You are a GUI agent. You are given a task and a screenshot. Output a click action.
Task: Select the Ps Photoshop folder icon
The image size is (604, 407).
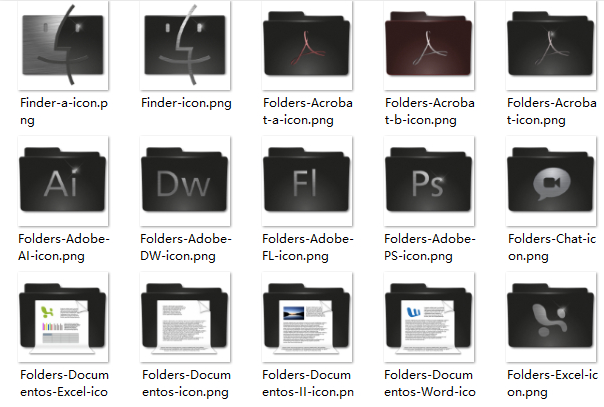(429, 181)
